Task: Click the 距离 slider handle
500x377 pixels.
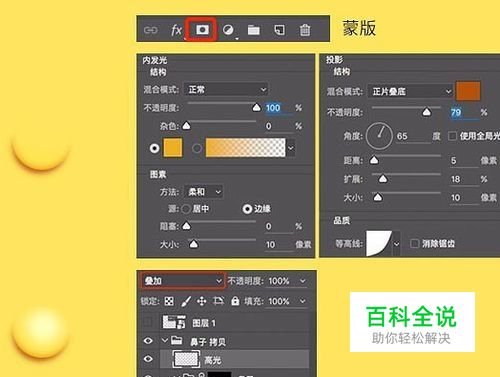Action: [374, 160]
